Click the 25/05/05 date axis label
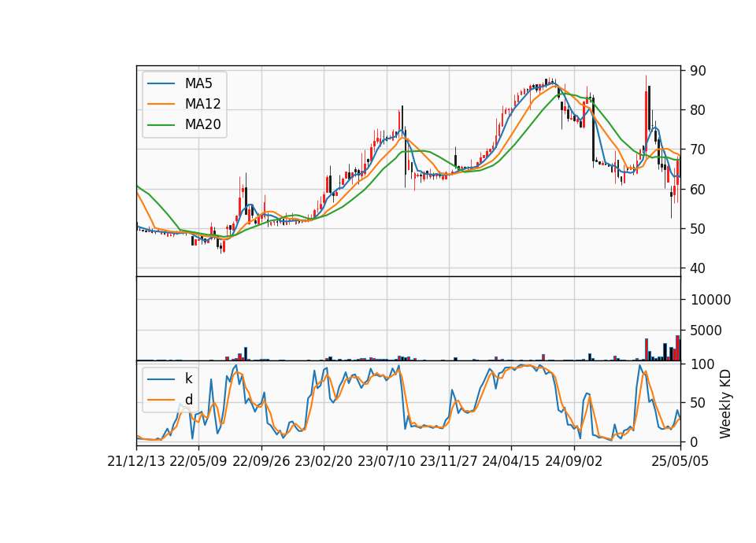The height and width of the screenshot is (543, 756). [680, 461]
